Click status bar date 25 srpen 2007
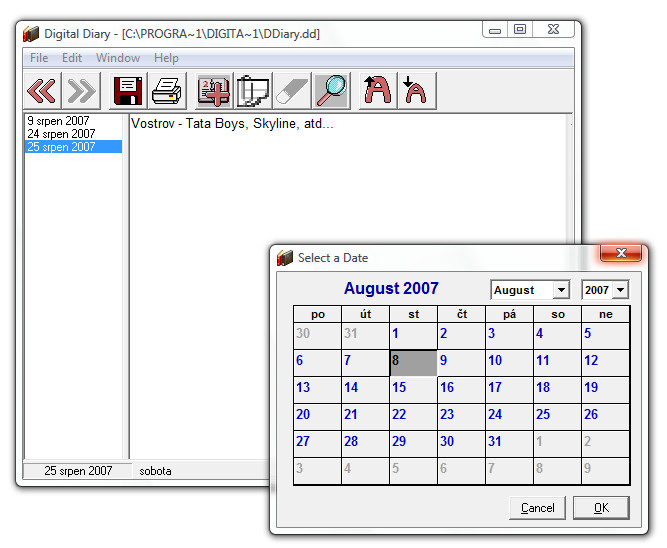The width and height of the screenshot is (667, 548). point(78,471)
